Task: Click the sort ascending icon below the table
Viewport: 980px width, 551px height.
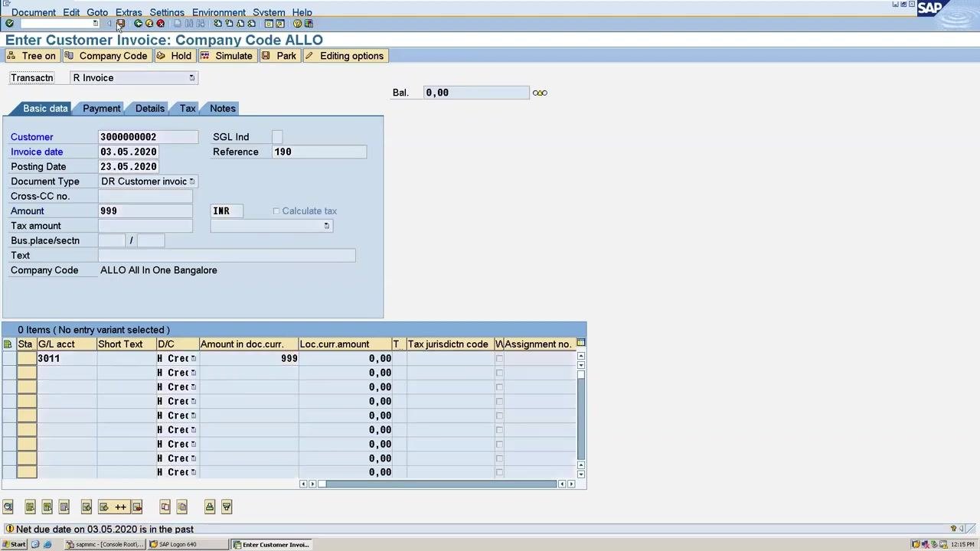Action: pos(210,507)
